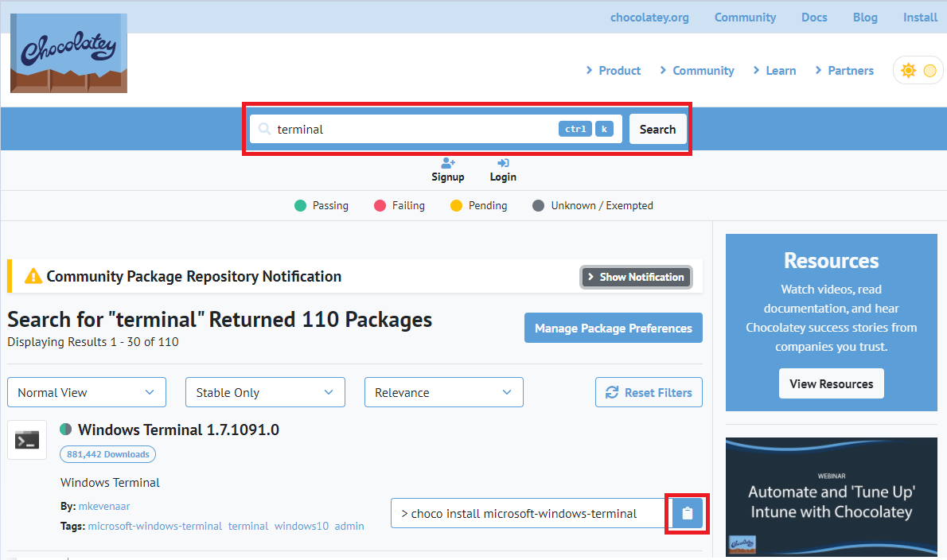
Task: Open author mkevenaar link
Action: click(x=104, y=506)
